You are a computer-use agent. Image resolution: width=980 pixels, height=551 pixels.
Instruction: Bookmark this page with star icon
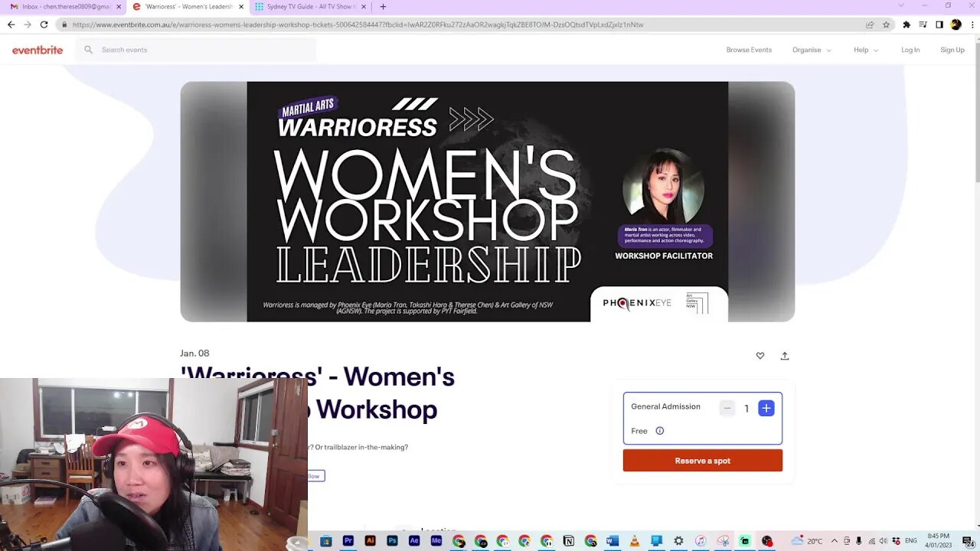coord(886,24)
